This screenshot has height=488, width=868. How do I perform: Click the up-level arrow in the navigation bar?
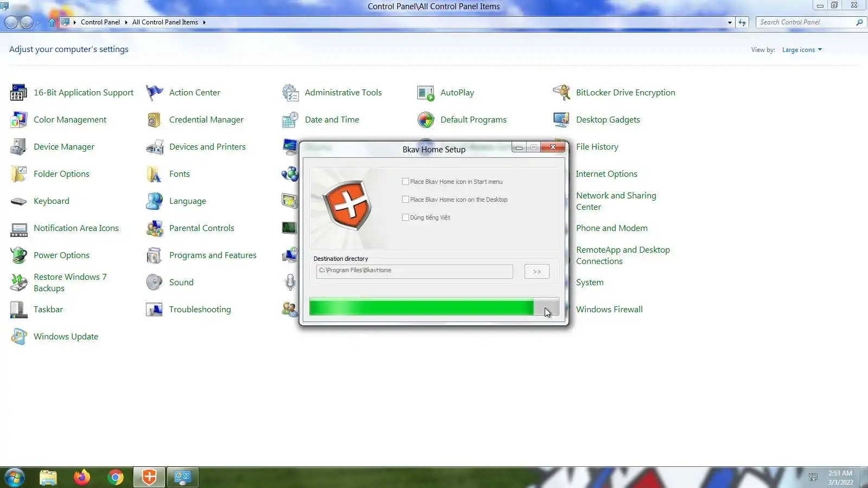[x=52, y=22]
